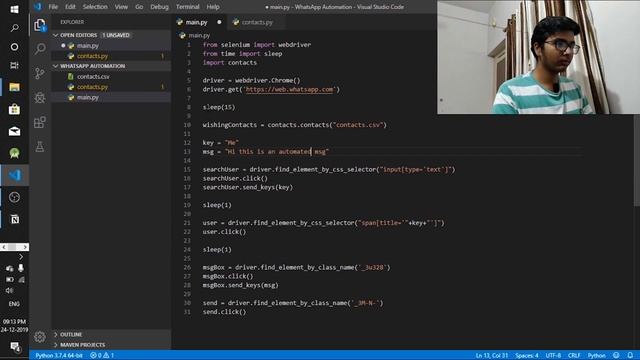Click the taskbar date and time clock
This screenshot has height=360, width=640.
point(14,326)
